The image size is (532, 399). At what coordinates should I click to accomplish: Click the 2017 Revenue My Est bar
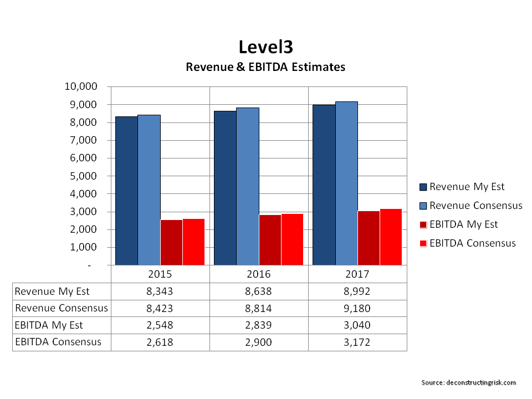324,185
